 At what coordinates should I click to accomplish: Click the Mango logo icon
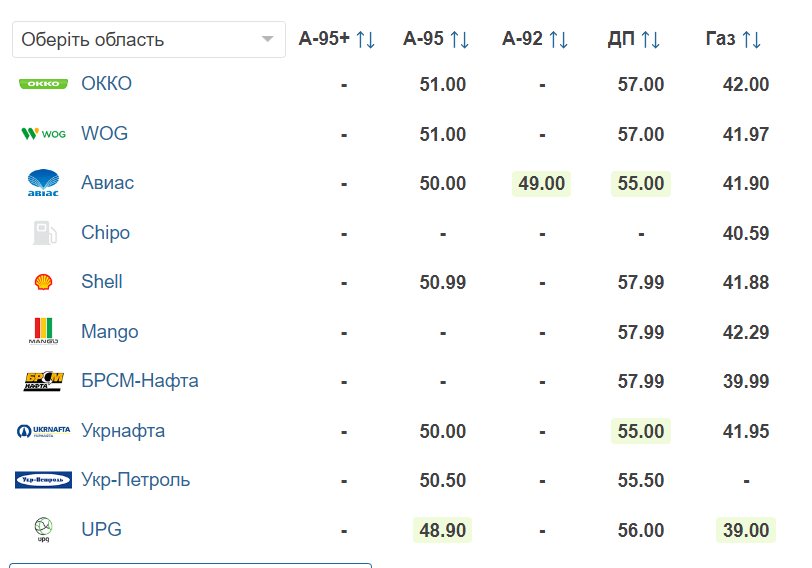[x=44, y=331]
